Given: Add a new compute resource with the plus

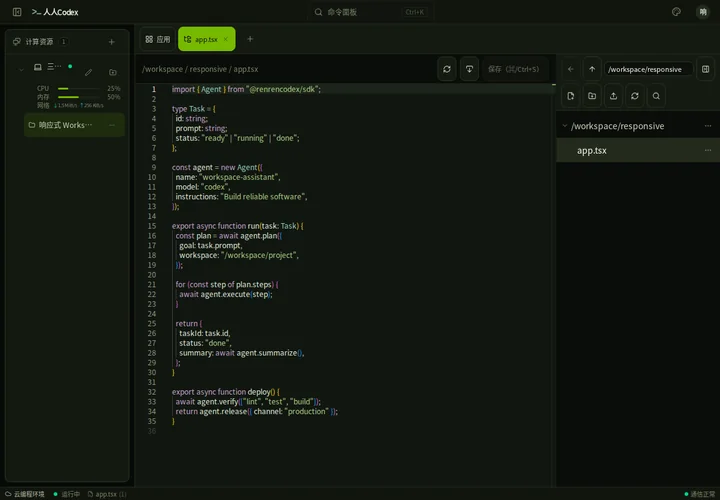Looking at the screenshot, I should tap(112, 42).
